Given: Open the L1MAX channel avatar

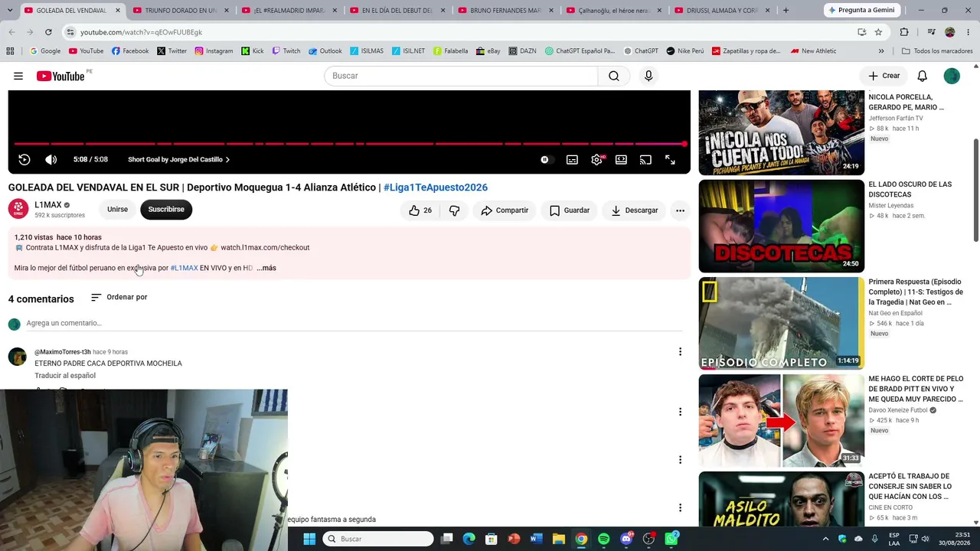Looking at the screenshot, I should click(x=18, y=209).
